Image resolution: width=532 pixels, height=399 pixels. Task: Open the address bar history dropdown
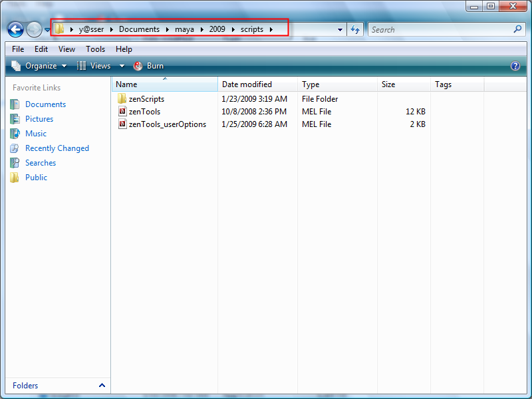[340, 30]
